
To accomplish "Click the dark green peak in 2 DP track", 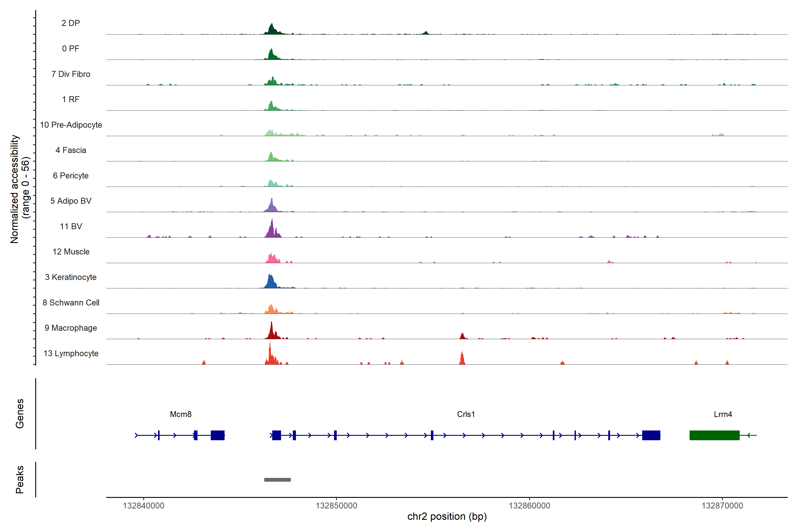I will (271, 30).
